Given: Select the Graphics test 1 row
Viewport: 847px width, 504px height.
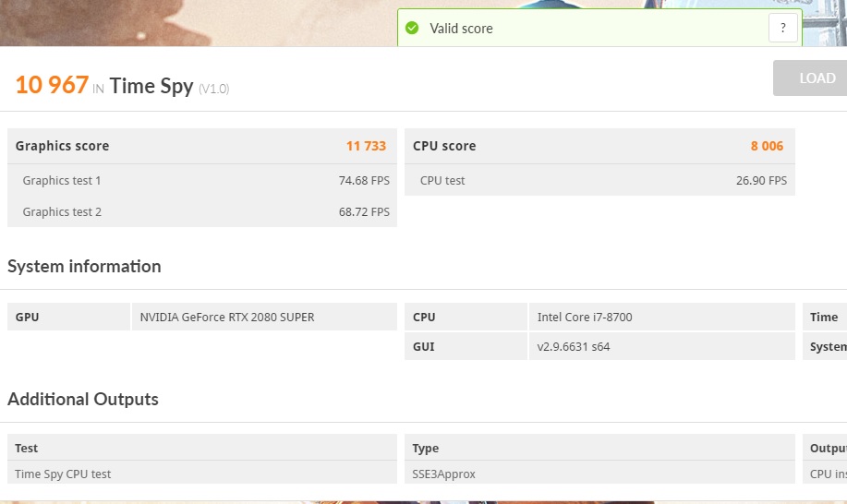Looking at the screenshot, I should [202, 181].
